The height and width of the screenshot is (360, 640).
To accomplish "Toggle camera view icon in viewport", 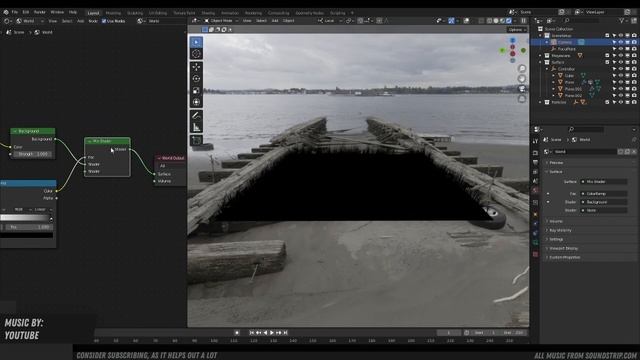I will [522, 89].
